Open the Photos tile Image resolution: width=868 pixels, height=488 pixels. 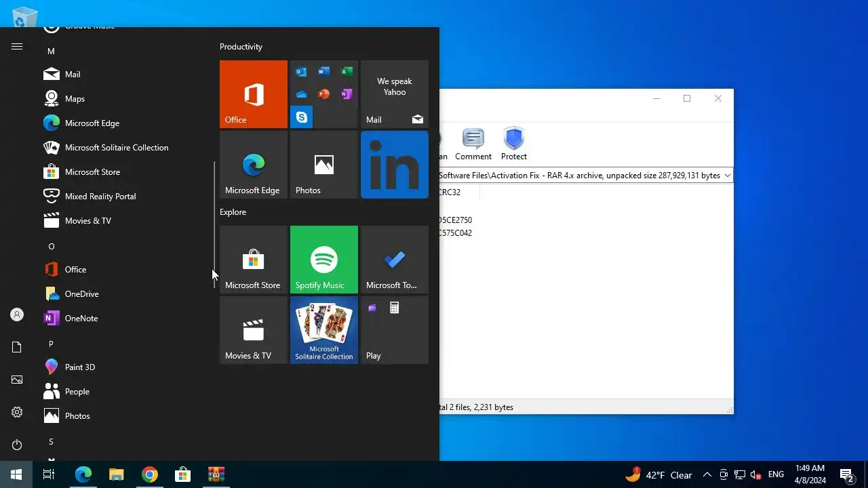click(324, 165)
